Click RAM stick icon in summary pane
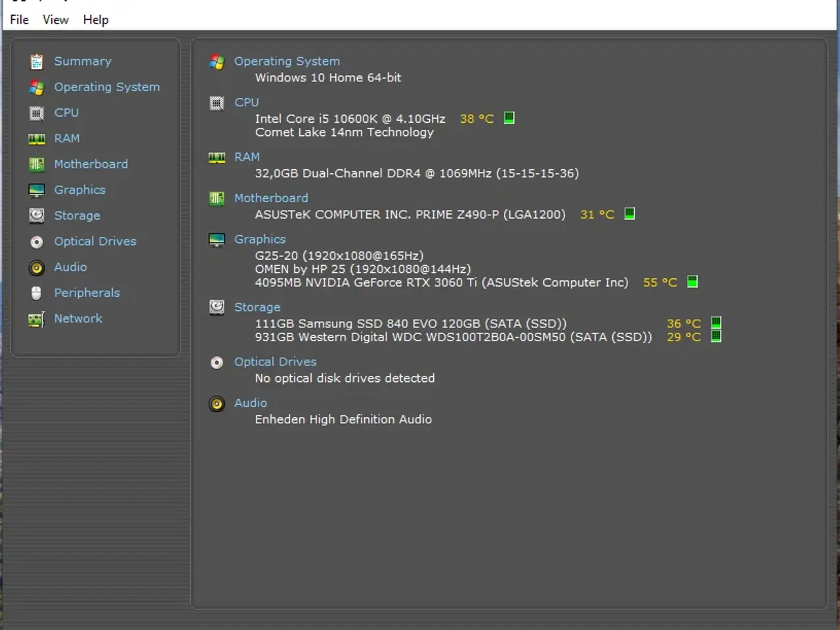The height and width of the screenshot is (630, 840). (x=217, y=157)
